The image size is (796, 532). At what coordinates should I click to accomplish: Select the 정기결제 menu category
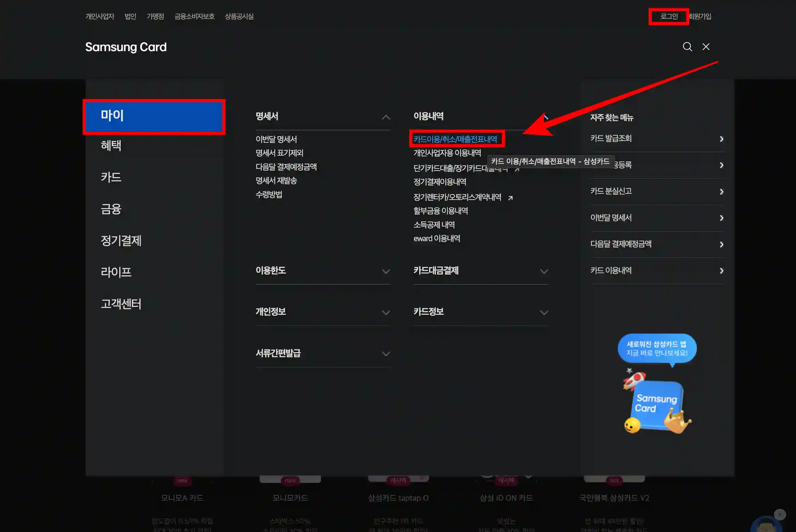pyautogui.click(x=121, y=241)
